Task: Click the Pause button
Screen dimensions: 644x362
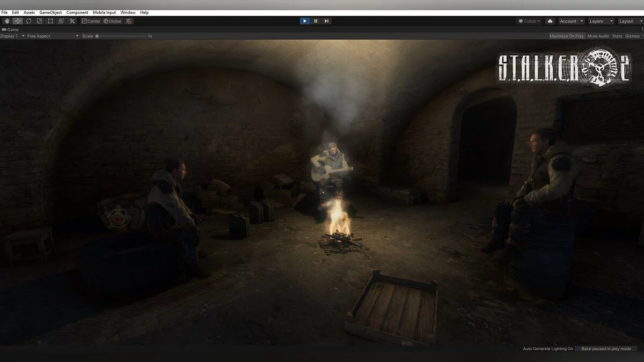Action: [316, 21]
